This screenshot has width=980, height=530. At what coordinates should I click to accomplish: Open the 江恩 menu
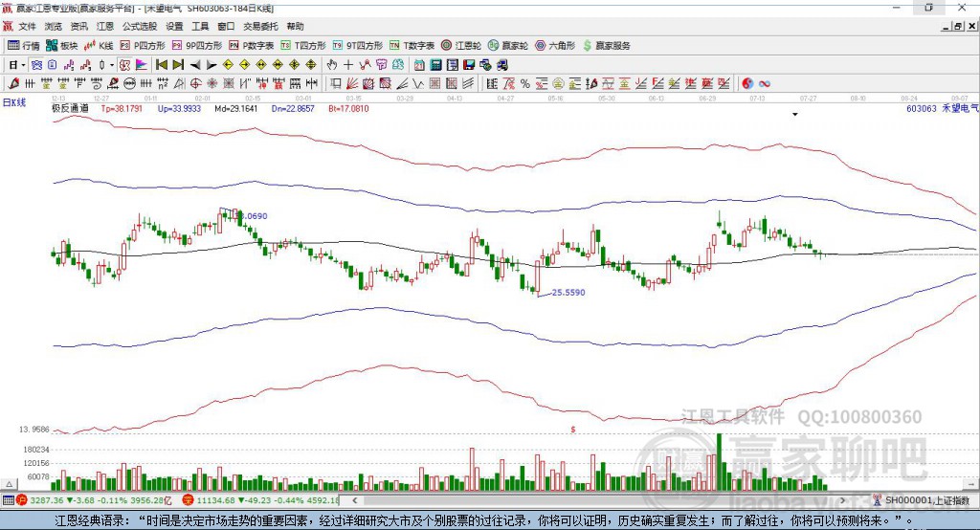[x=105, y=26]
